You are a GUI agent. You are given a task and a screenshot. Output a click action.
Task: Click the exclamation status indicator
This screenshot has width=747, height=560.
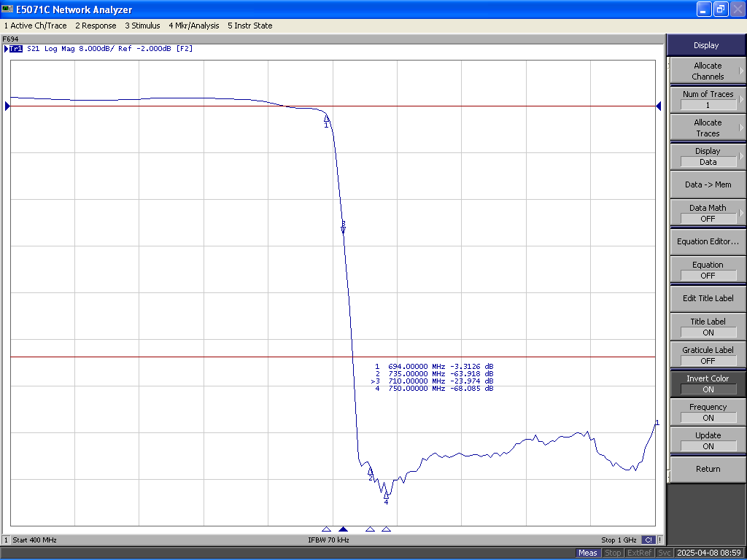tap(659, 540)
